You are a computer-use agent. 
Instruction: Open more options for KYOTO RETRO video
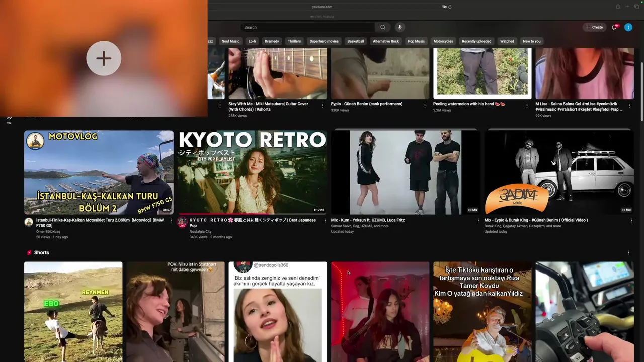click(x=325, y=220)
